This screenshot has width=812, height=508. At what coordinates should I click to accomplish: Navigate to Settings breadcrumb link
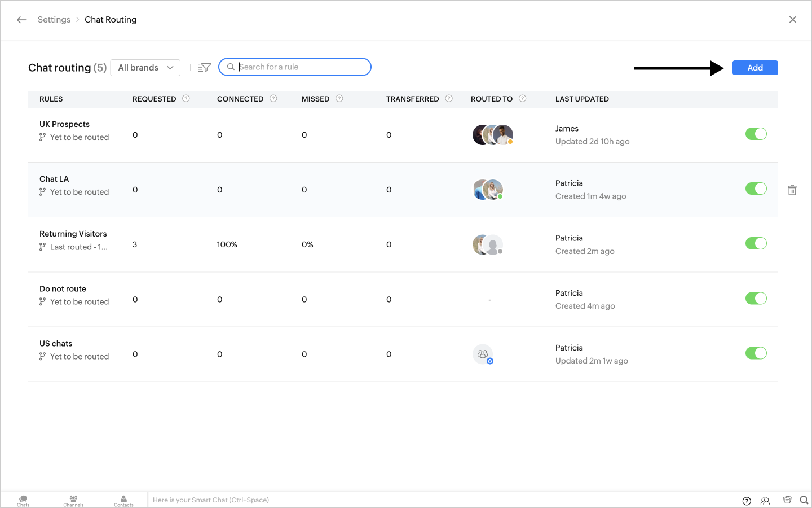click(x=54, y=20)
